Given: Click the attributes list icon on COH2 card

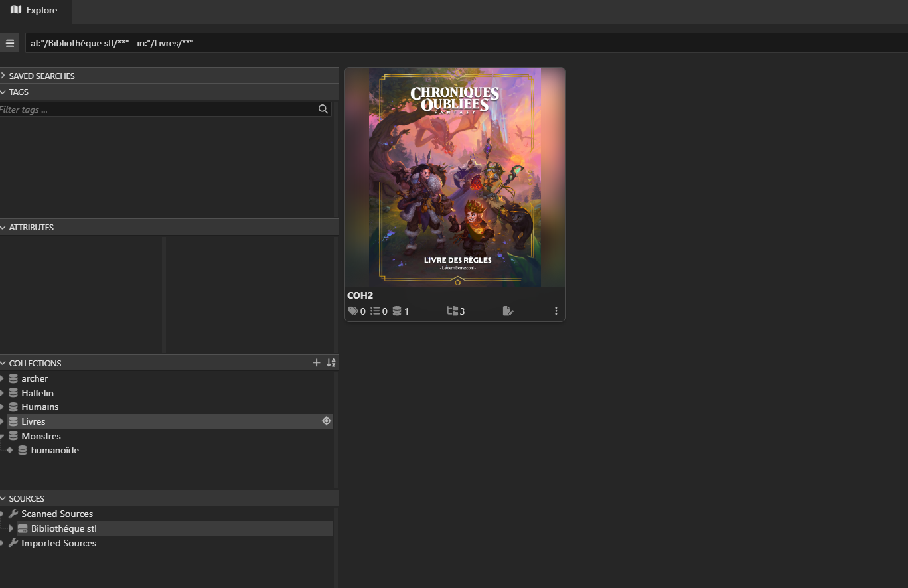Looking at the screenshot, I should (375, 311).
